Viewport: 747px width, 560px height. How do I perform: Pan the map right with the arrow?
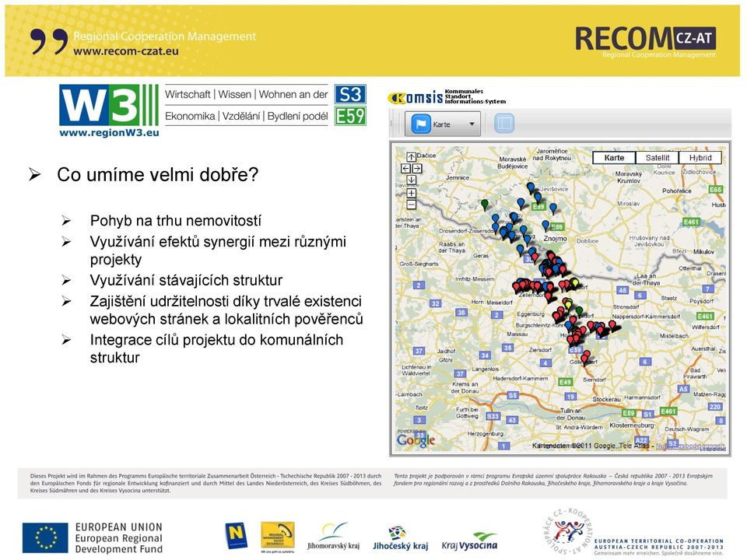417,169
